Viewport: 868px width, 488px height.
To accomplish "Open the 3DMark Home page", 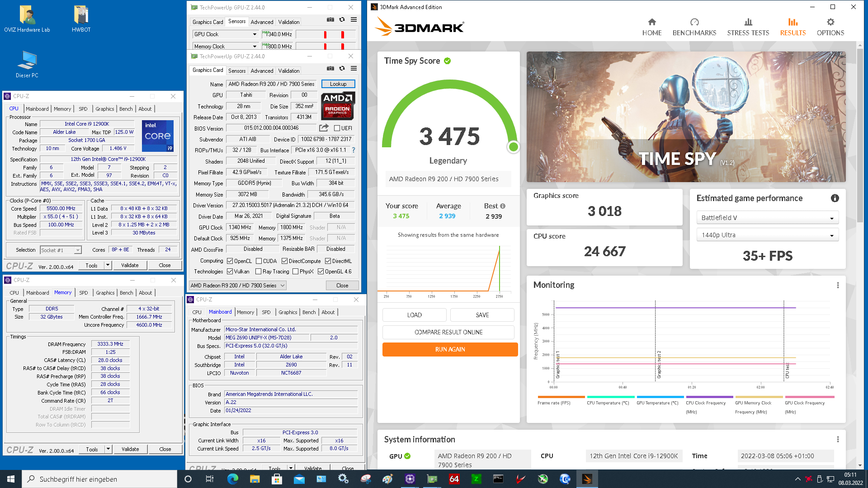I will click(x=651, y=27).
